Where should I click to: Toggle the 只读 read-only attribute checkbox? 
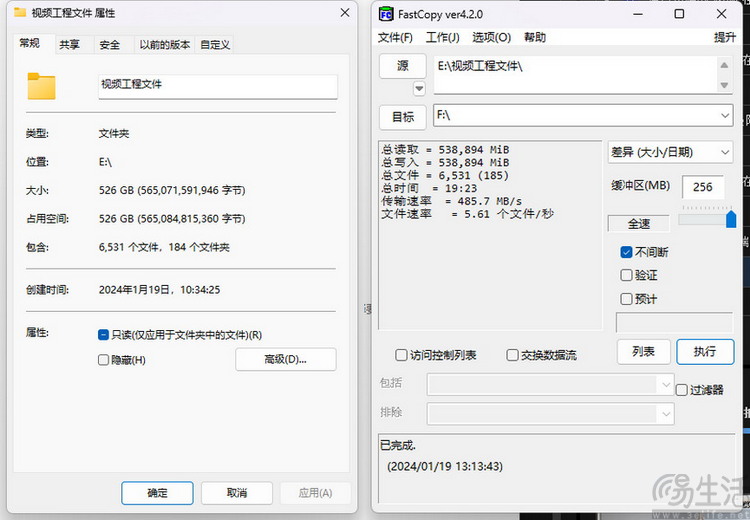pyautogui.click(x=103, y=335)
